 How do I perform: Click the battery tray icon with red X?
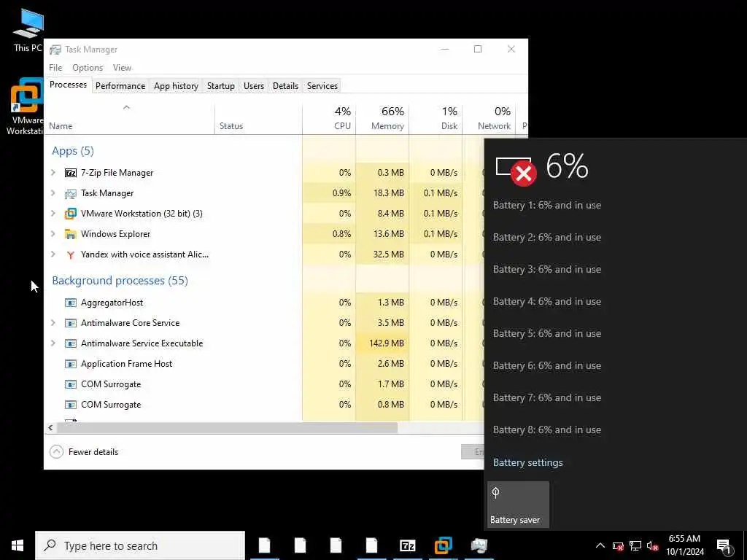click(618, 546)
